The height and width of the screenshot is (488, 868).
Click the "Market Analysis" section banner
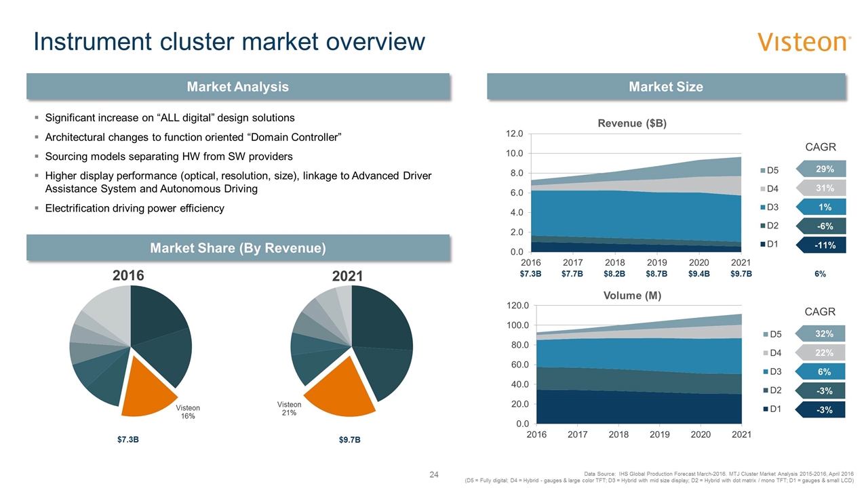pos(238,87)
